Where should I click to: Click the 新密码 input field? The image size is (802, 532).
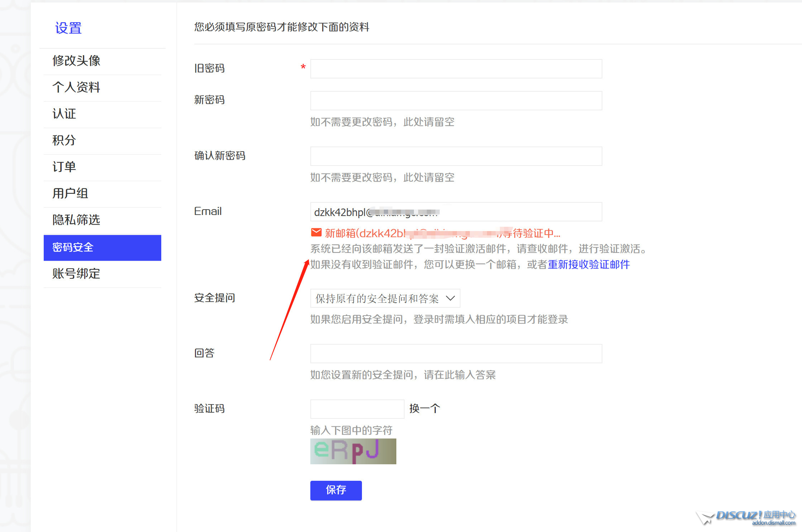click(456, 101)
